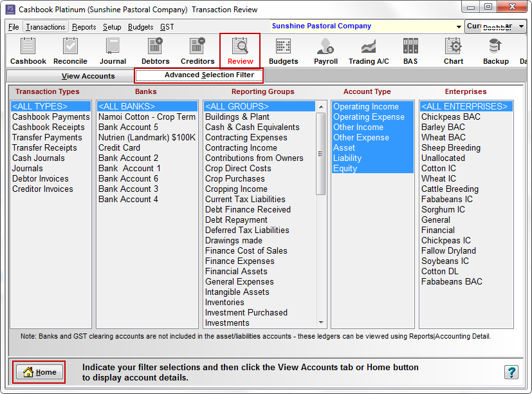
Task: Select Cash & Cash Equivalents group
Action: [259, 127]
